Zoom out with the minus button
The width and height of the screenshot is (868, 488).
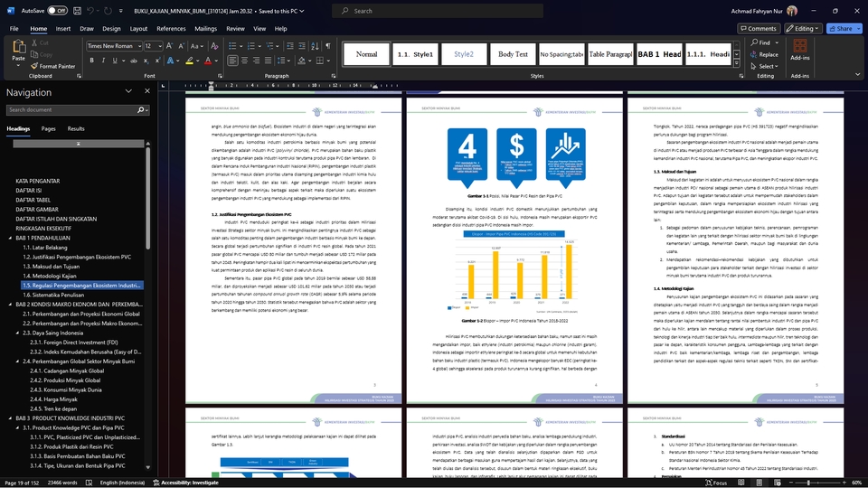tap(790, 483)
